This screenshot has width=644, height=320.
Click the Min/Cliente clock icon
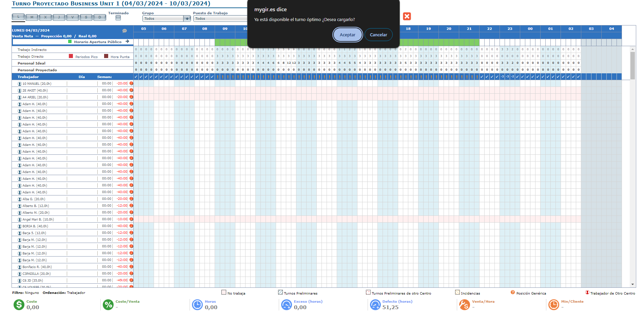click(x=553, y=305)
